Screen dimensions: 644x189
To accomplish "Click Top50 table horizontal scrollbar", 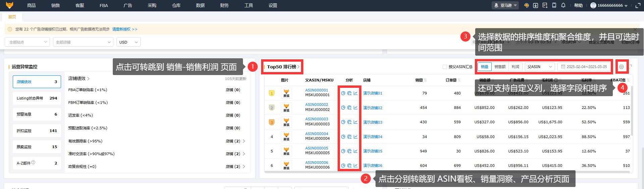I will point(447,172).
